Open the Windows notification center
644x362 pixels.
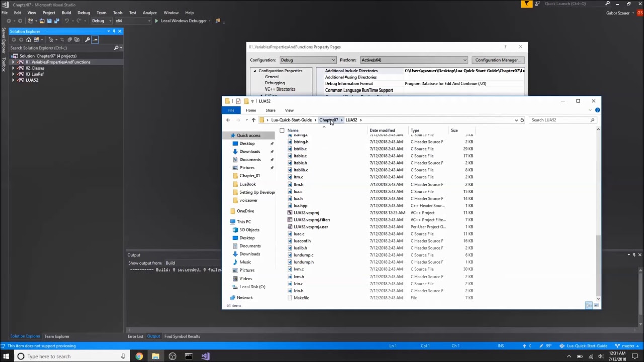click(x=635, y=356)
